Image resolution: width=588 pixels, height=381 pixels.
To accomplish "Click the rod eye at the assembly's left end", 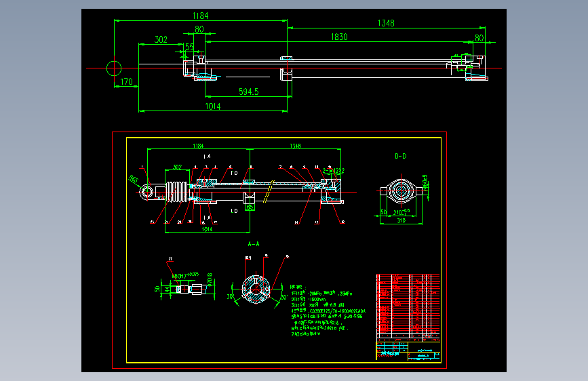I will coord(146,193).
